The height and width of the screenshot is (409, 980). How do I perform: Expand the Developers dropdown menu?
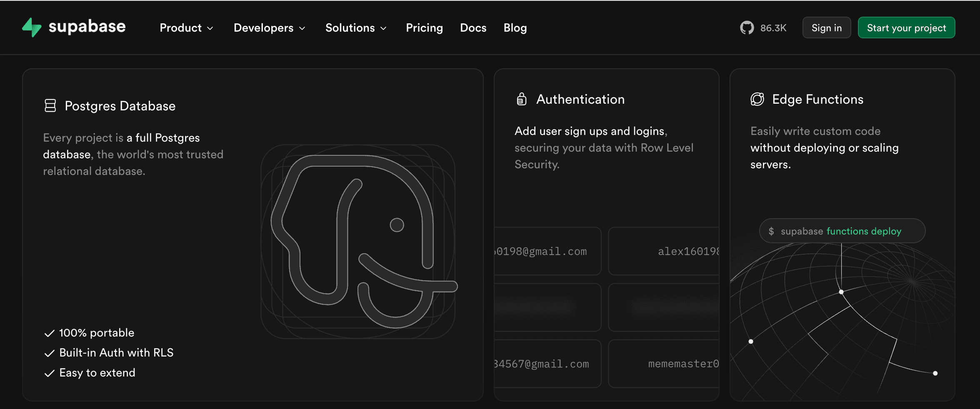point(269,28)
